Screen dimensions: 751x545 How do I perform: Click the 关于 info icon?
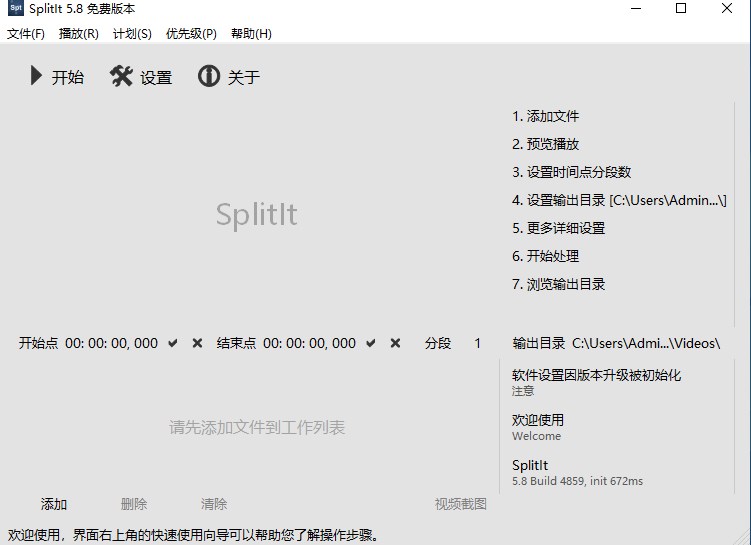click(x=208, y=76)
